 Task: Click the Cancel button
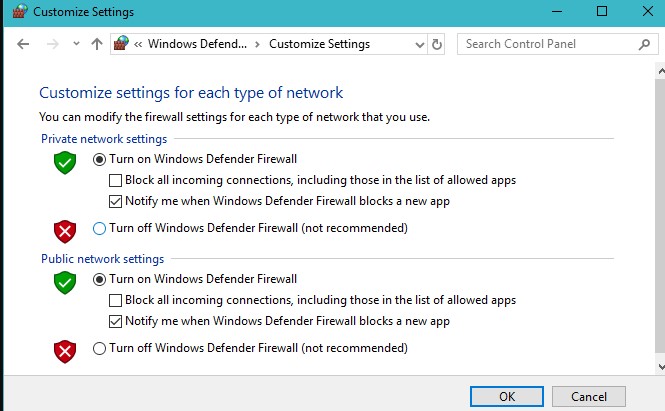(589, 397)
